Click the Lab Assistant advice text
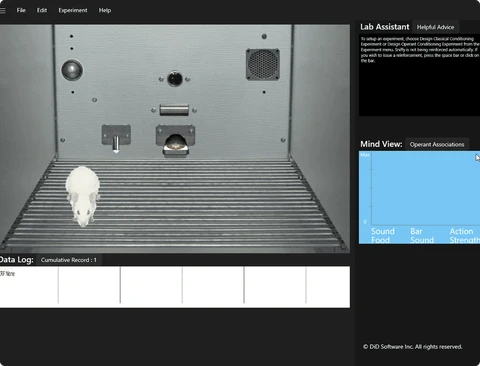 pyautogui.click(x=420, y=50)
